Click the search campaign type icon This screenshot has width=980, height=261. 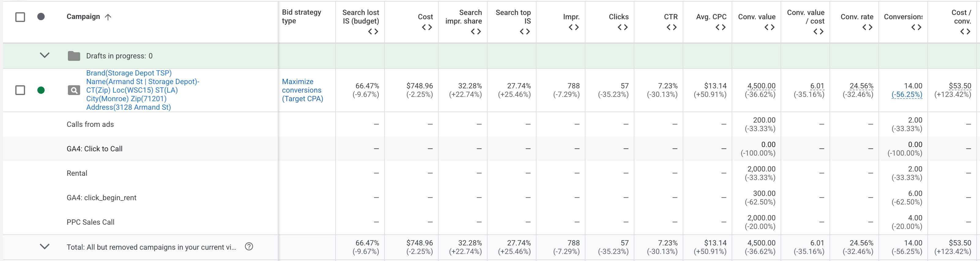74,90
